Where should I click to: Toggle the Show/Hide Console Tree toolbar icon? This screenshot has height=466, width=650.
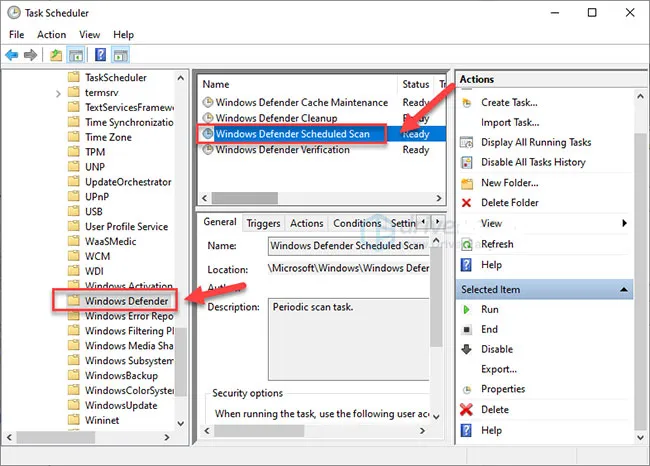click(x=76, y=55)
